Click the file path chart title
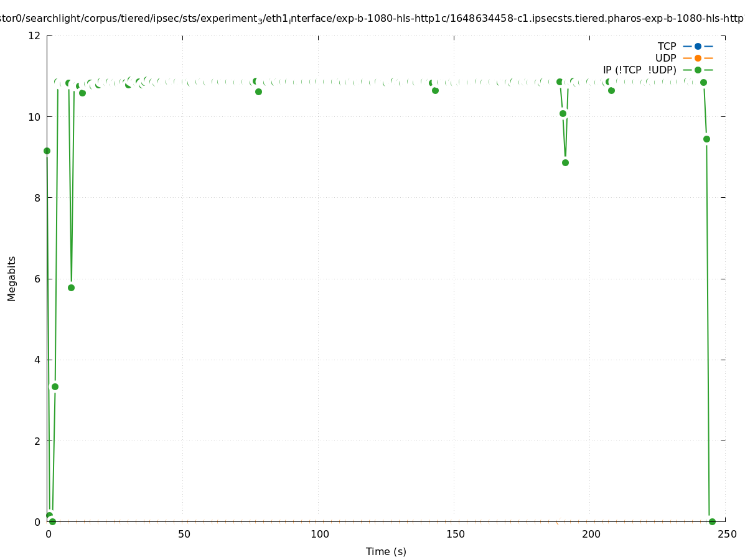Image resolution: width=745 pixels, height=560 pixels. pos(372,19)
